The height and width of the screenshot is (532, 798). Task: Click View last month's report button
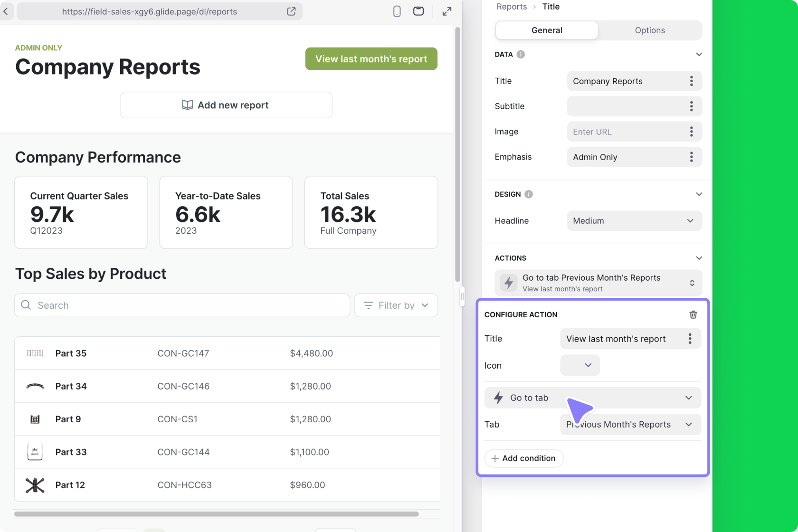[x=371, y=59]
